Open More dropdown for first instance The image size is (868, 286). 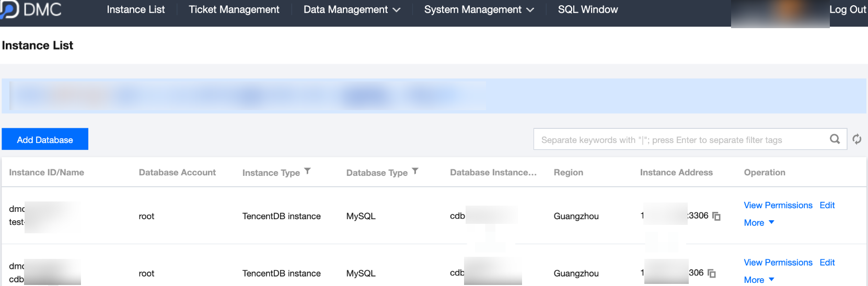point(759,223)
